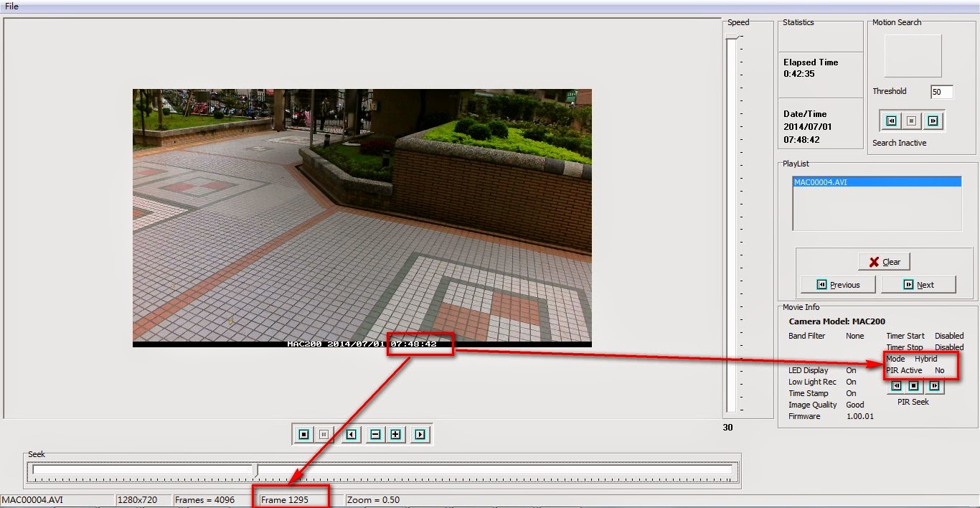The width and height of the screenshot is (980, 508).
Task: Click the Camera Model: MAC200 text
Action: (x=837, y=321)
